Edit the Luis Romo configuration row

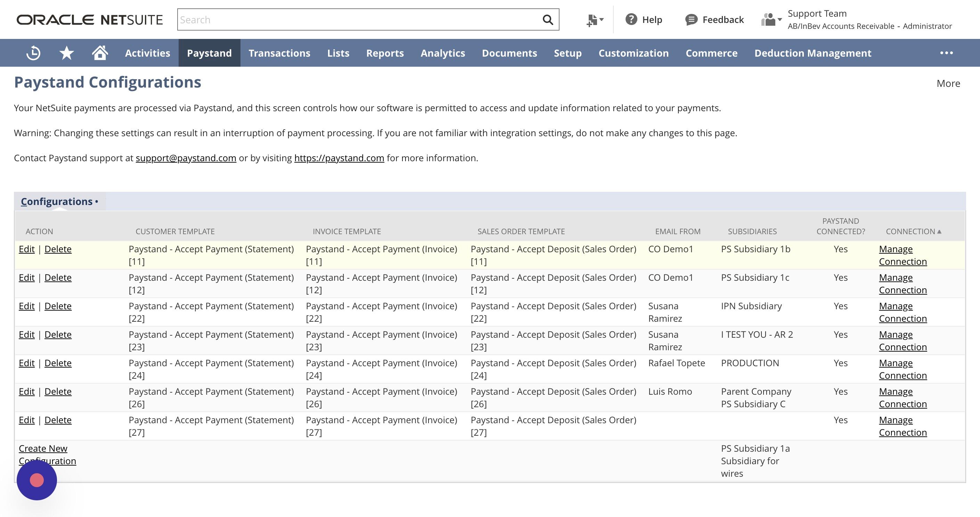click(x=27, y=392)
